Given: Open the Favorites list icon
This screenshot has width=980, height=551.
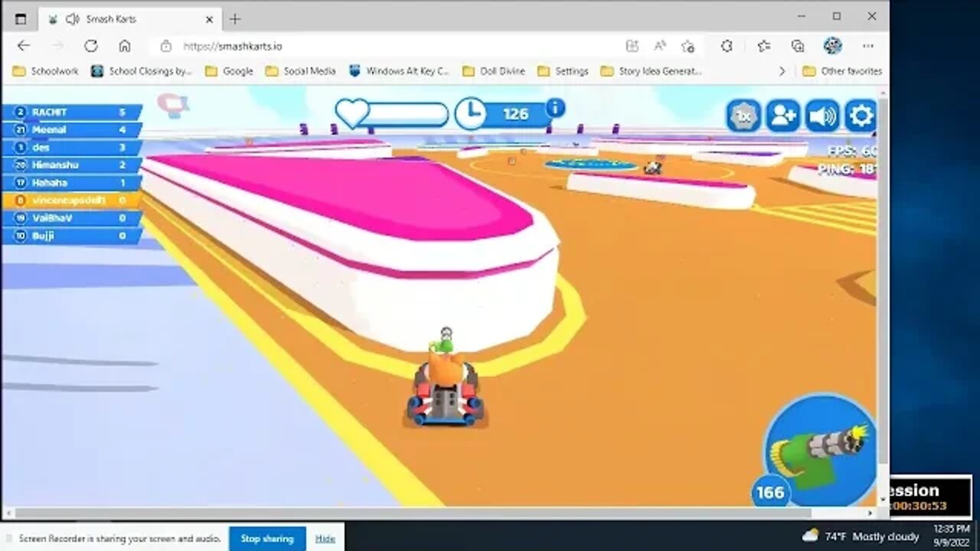Looking at the screenshot, I should 763,46.
